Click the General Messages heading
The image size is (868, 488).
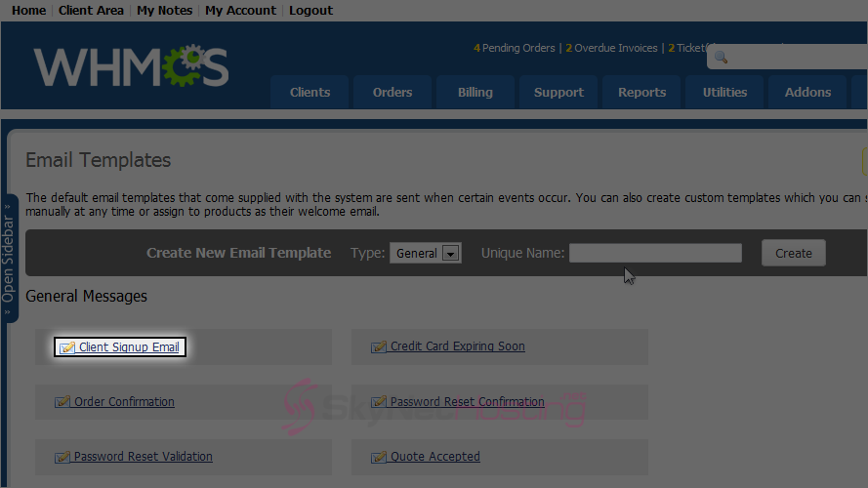click(86, 296)
